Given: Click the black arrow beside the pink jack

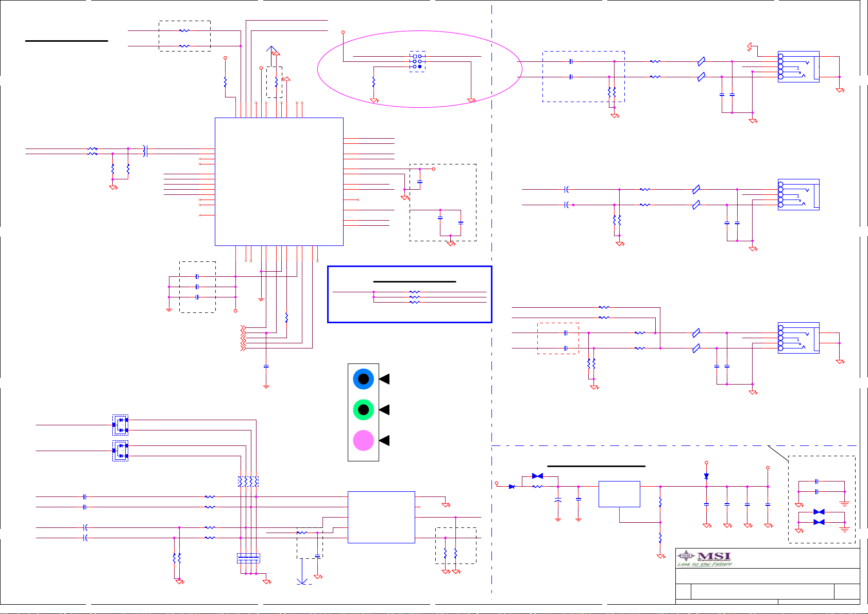Looking at the screenshot, I should [384, 440].
